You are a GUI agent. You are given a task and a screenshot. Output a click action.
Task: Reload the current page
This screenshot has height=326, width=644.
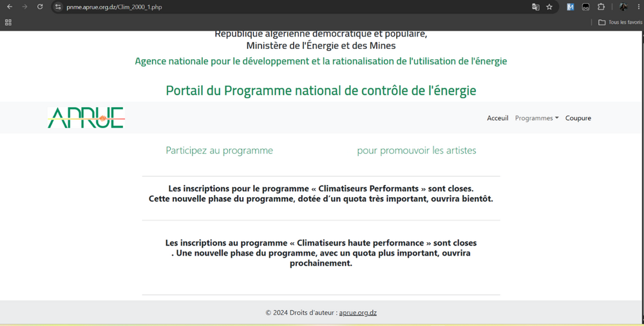(40, 7)
